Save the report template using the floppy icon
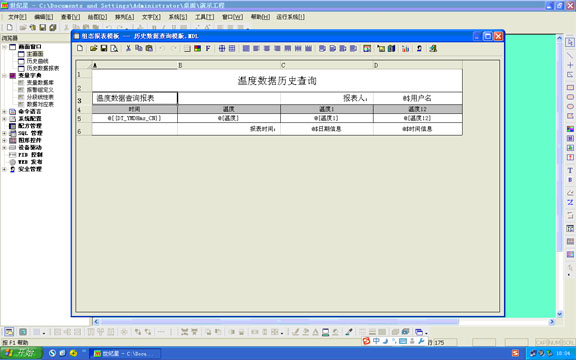Screen dimensions: 576x360 coord(104,48)
